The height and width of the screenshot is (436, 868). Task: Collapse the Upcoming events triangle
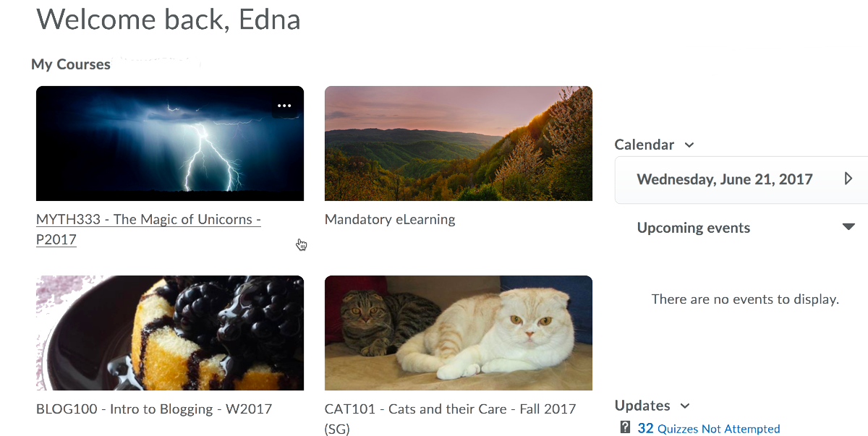849,228
